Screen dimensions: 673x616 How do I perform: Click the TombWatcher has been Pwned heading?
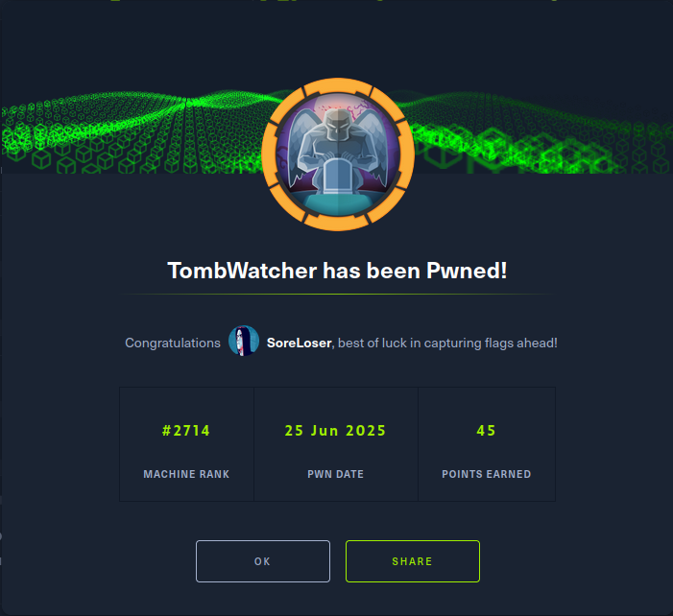click(337, 271)
